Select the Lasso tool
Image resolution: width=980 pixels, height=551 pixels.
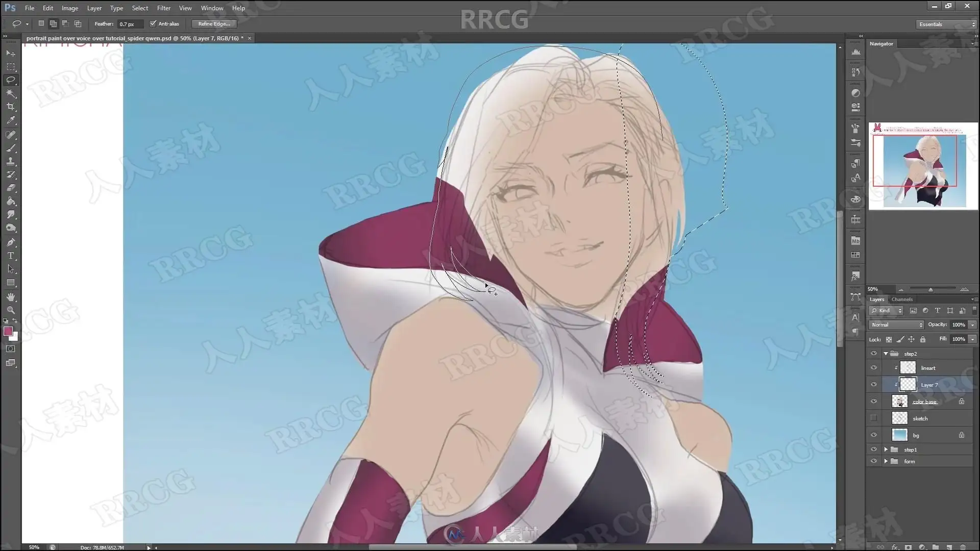(11, 80)
